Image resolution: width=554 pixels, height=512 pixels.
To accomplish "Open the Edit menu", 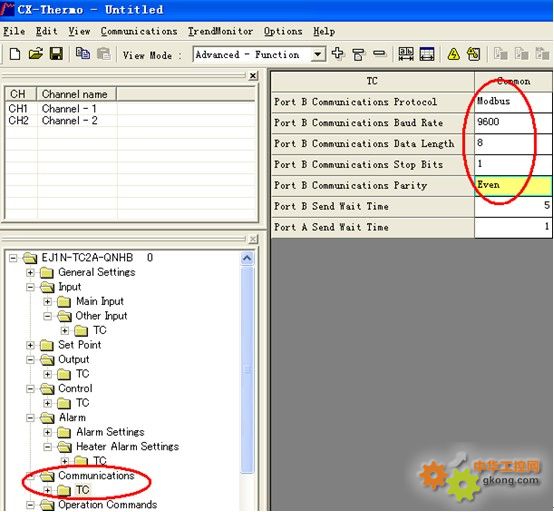I will tap(46, 31).
